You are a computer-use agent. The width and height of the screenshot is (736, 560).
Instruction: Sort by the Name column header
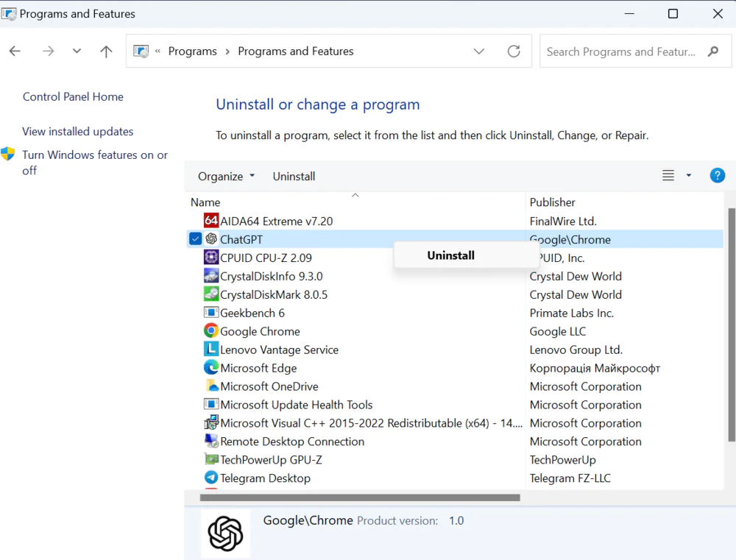205,202
